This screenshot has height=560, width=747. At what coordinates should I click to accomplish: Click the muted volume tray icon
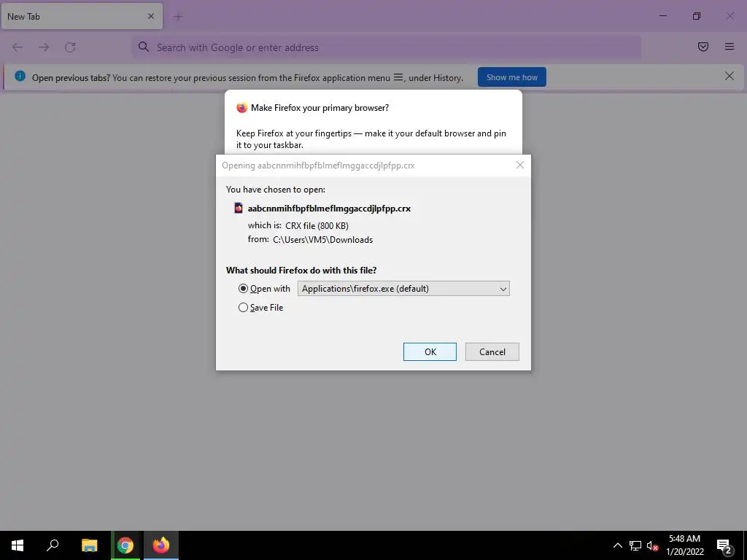point(652,545)
